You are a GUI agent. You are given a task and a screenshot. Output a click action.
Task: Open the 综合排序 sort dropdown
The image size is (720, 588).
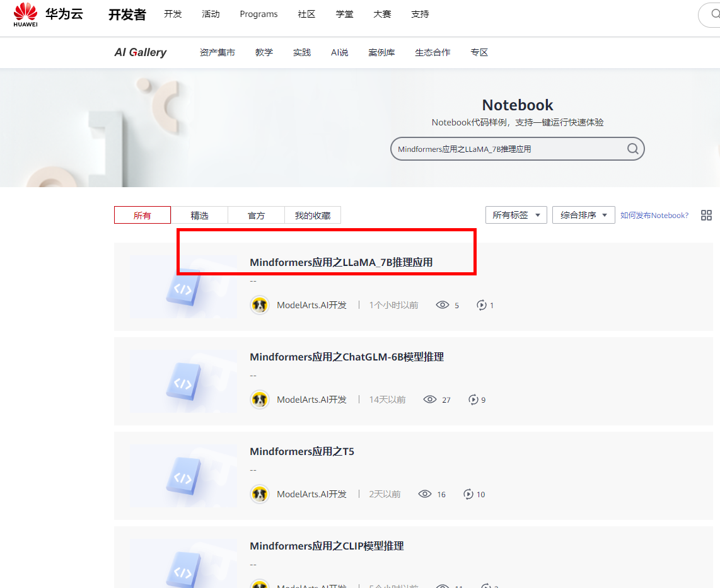(584, 215)
